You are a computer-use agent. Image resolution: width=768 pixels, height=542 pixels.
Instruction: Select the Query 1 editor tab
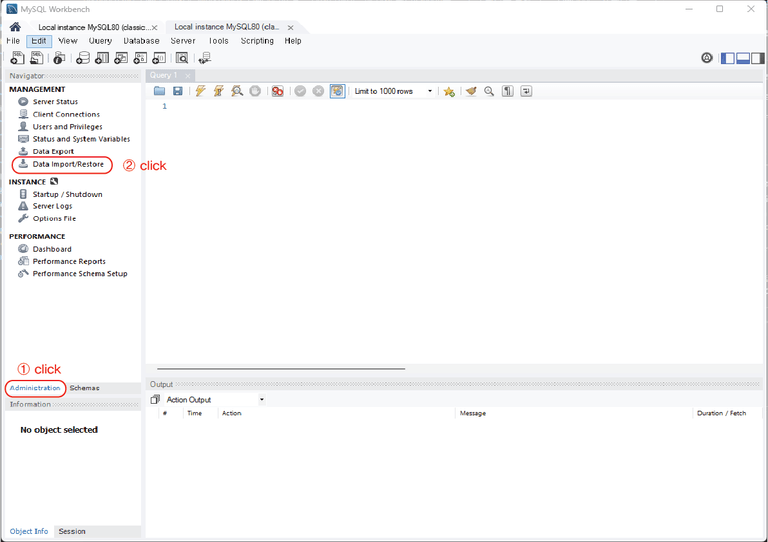tap(164, 75)
